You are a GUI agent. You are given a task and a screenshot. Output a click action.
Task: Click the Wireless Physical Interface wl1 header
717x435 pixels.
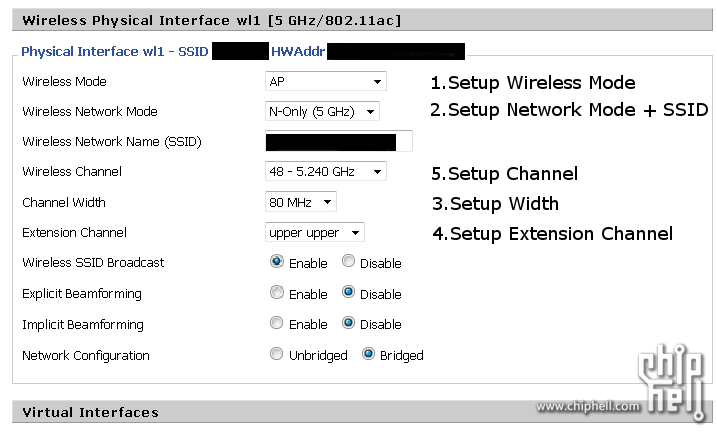click(362, 21)
